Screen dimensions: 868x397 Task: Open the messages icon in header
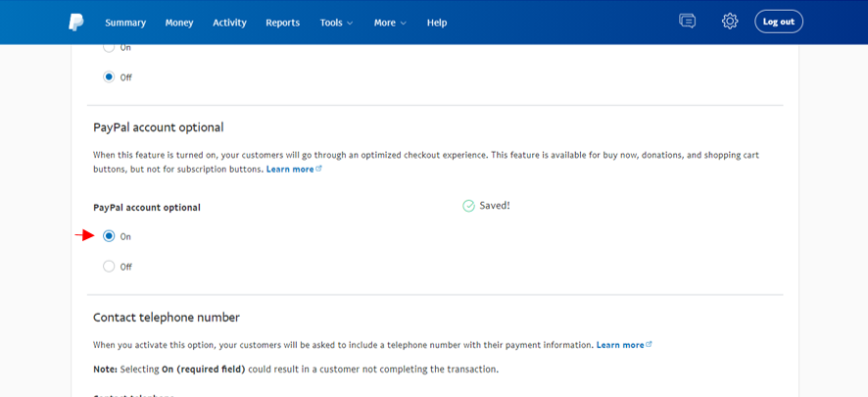[x=687, y=22]
